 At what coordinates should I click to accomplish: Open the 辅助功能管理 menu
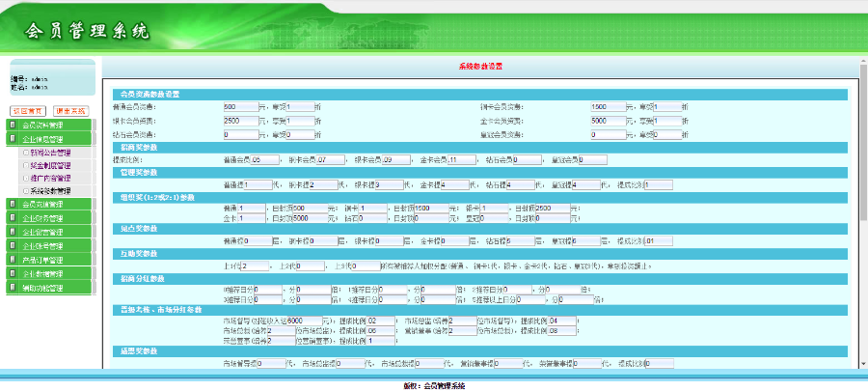49,288
